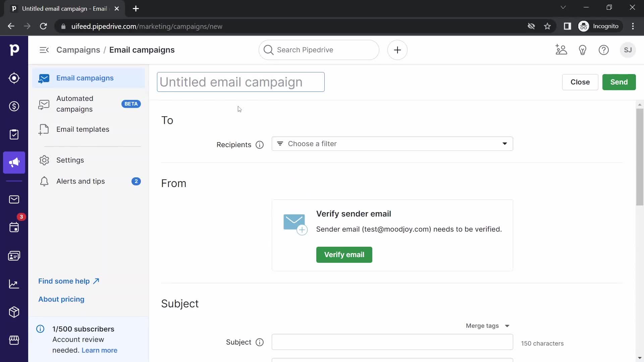This screenshot has width=644, height=362.
Task: Click the '150 characters' counter text
Action: [542, 344]
